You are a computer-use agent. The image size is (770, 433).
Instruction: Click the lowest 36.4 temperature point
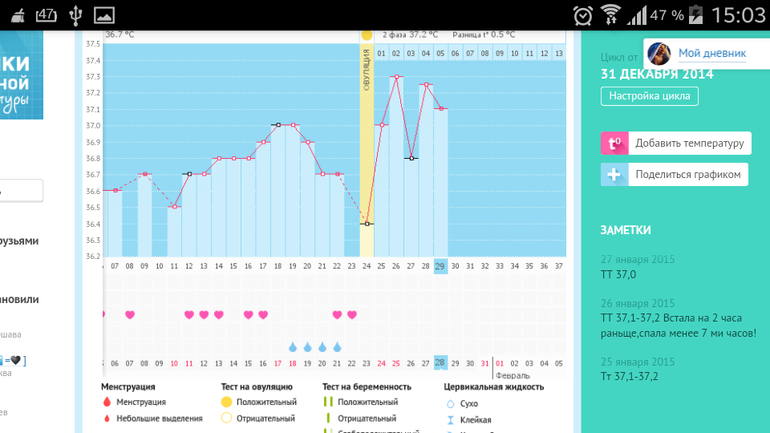point(367,224)
